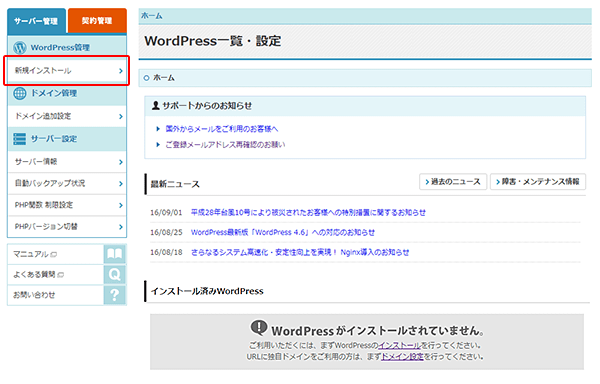Click the chevron on PHP関数 制限設定 row

click(121, 205)
